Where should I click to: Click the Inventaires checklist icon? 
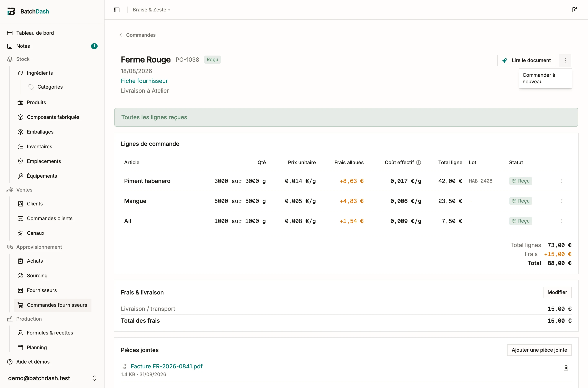click(21, 146)
